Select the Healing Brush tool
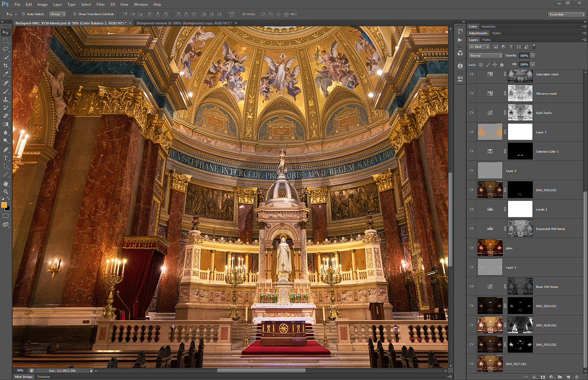 [5, 83]
